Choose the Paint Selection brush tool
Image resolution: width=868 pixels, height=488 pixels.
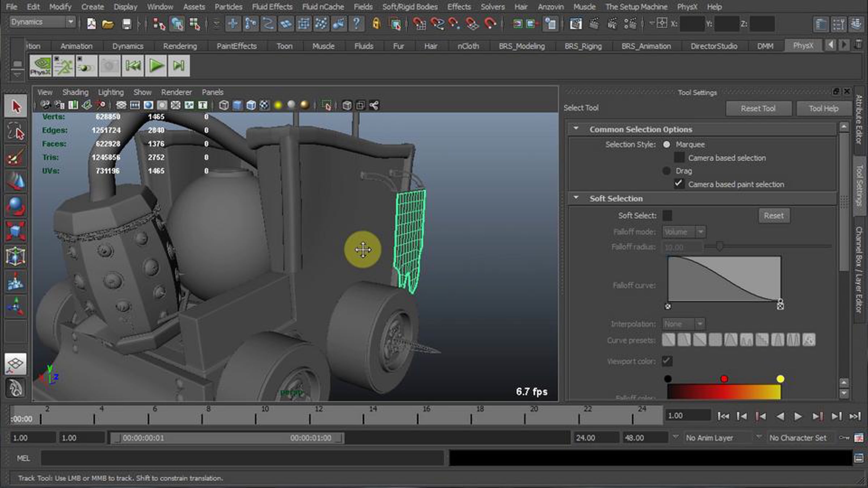click(x=16, y=157)
